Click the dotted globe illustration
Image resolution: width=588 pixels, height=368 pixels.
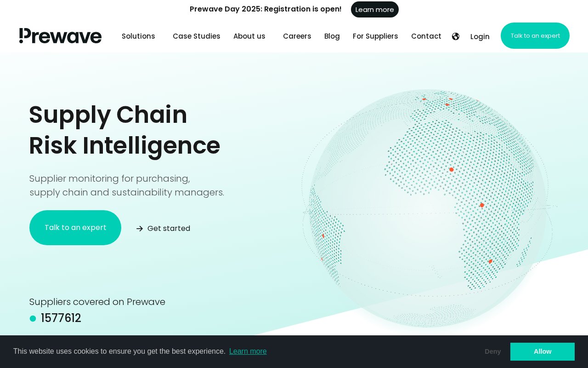click(428, 208)
